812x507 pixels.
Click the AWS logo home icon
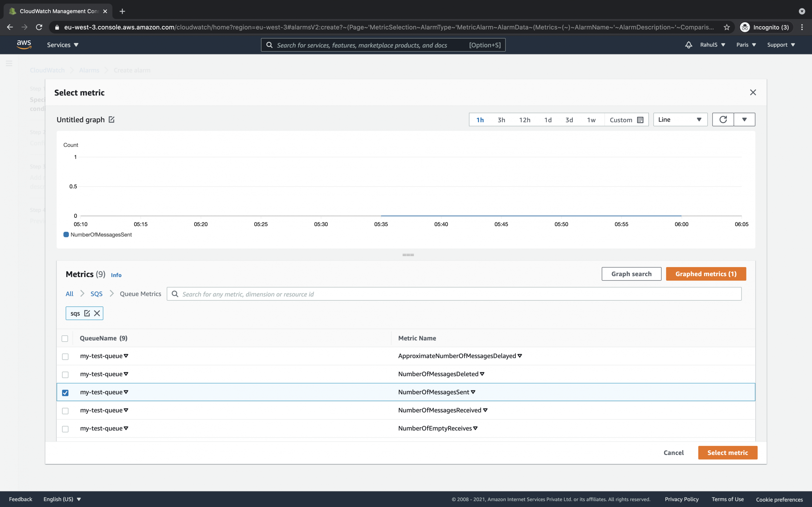pyautogui.click(x=24, y=45)
